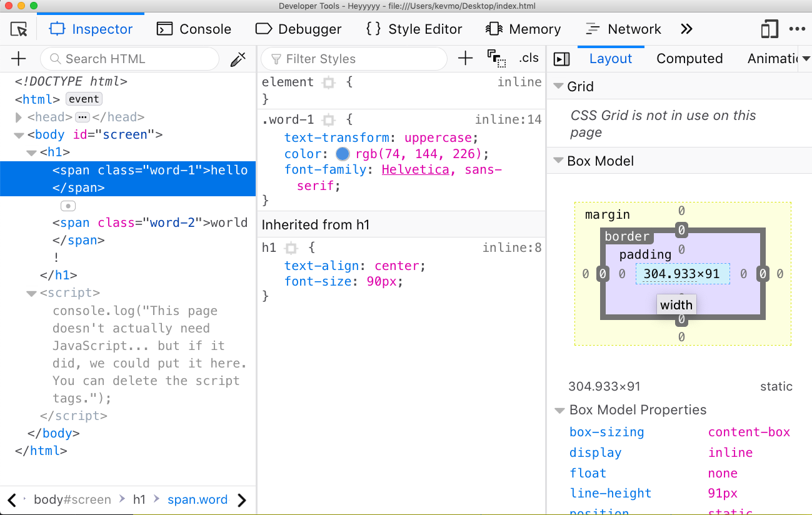Activate the element picker tool
Screen dimensions: 812x515
point(19,29)
